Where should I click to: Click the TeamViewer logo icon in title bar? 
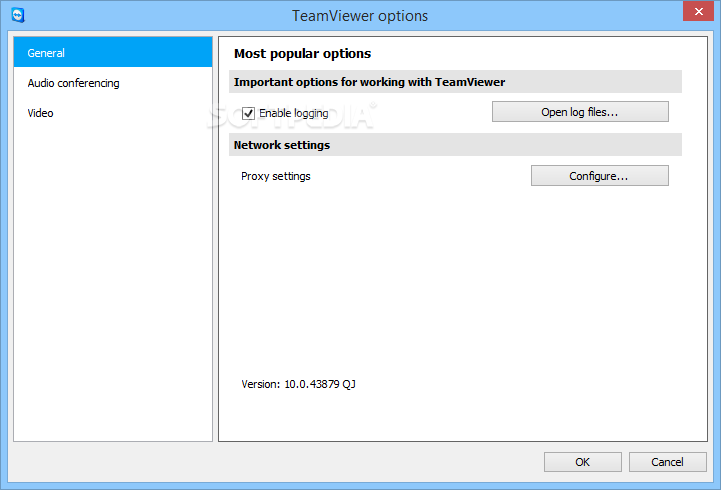coord(18,15)
